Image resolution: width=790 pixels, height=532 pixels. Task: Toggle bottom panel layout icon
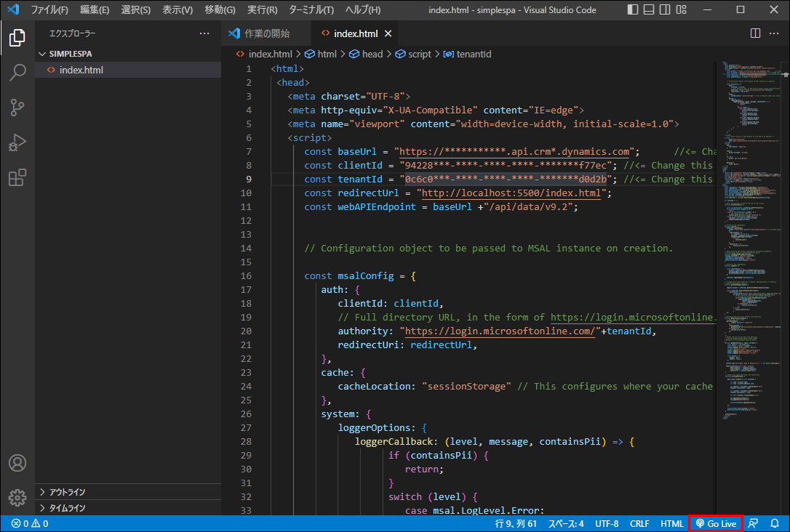click(x=649, y=9)
